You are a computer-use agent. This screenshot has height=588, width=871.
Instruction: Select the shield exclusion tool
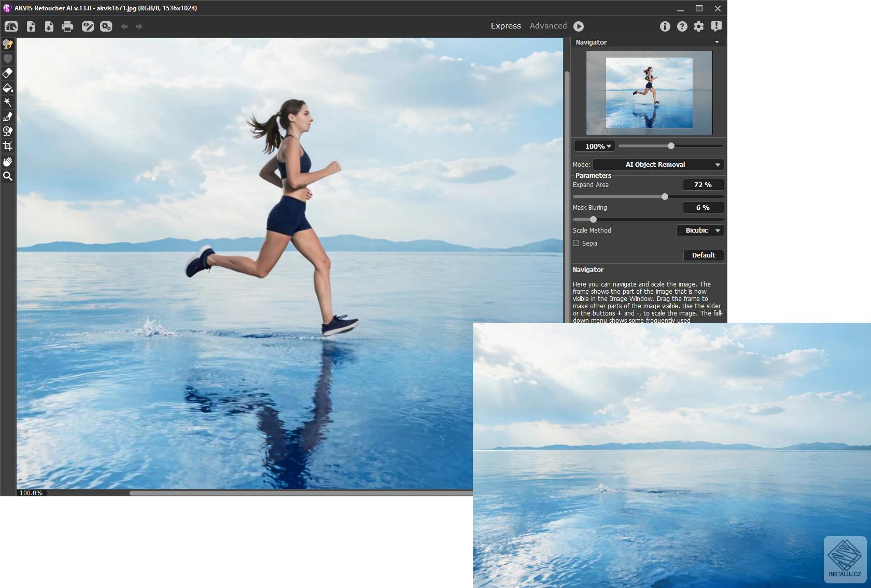pos(8,59)
